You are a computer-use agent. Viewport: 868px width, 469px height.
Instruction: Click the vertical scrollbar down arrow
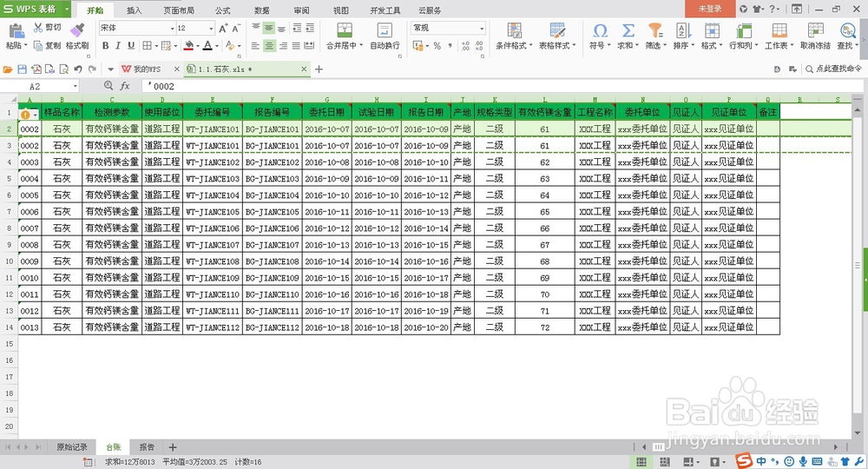click(x=858, y=433)
